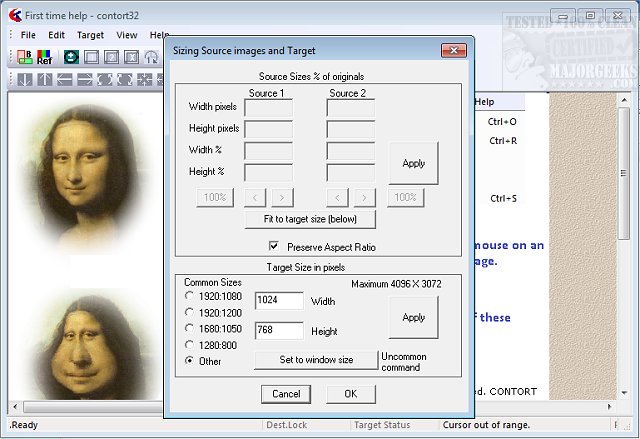Select the Other size radio button
Screen dimensions: 640x439
point(189,361)
